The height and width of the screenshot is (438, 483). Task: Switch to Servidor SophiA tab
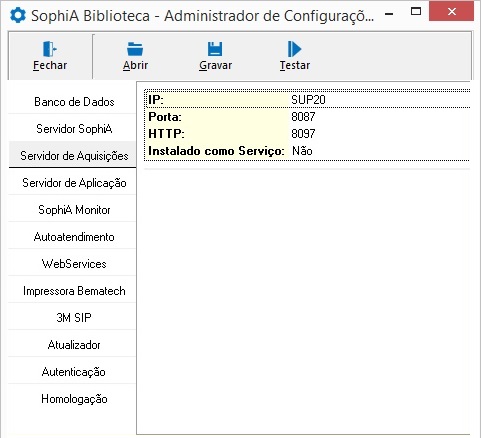(x=72, y=129)
